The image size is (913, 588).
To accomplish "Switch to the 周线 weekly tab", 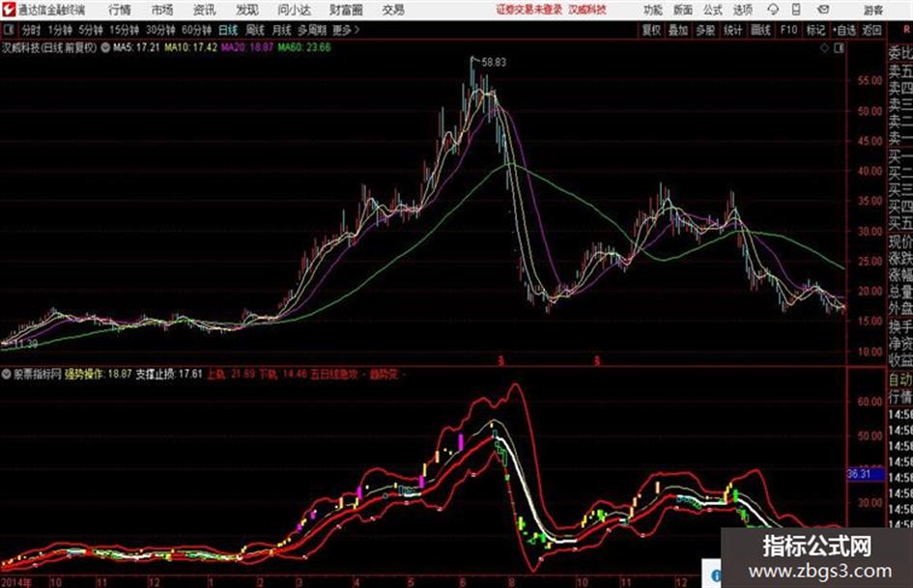I will coord(255,30).
